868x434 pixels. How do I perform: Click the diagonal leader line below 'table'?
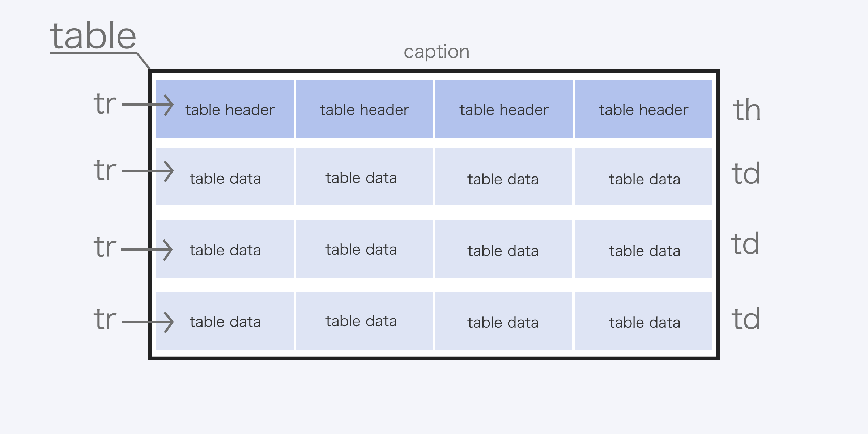coord(144,61)
